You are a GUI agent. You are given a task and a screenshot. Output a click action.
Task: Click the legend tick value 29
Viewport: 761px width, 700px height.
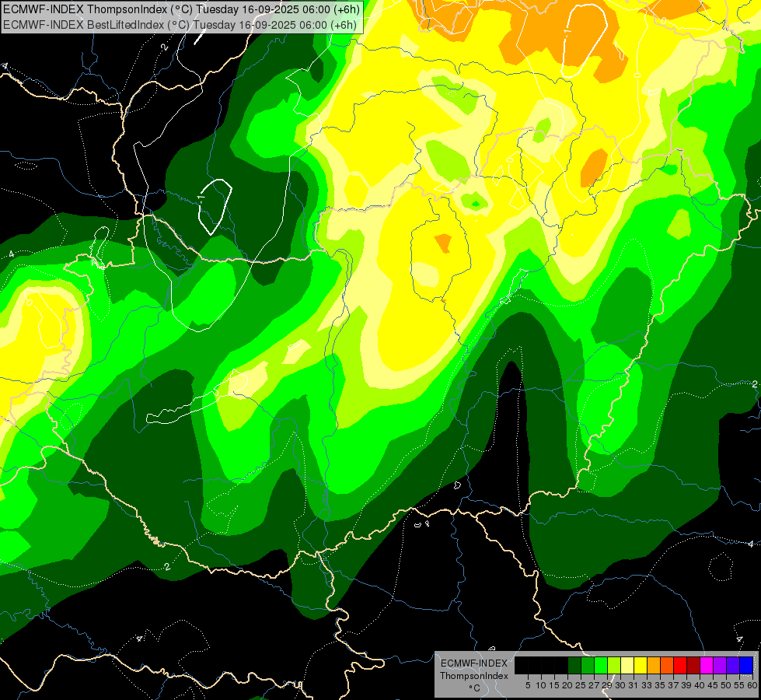(606, 685)
